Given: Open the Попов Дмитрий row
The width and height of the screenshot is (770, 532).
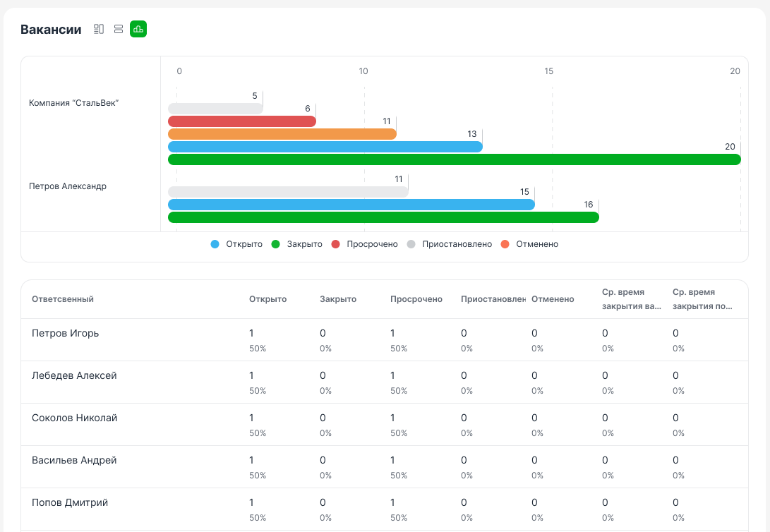Looking at the screenshot, I should (x=385, y=509).
